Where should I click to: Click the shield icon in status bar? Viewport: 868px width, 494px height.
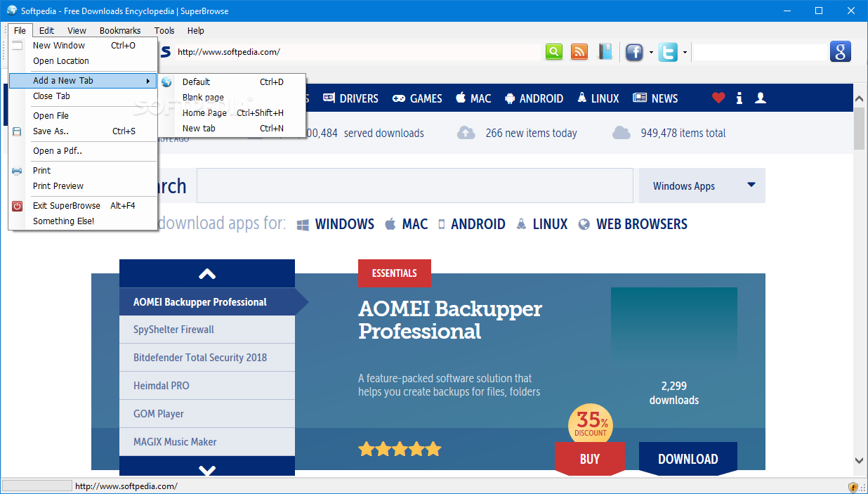[853, 486]
